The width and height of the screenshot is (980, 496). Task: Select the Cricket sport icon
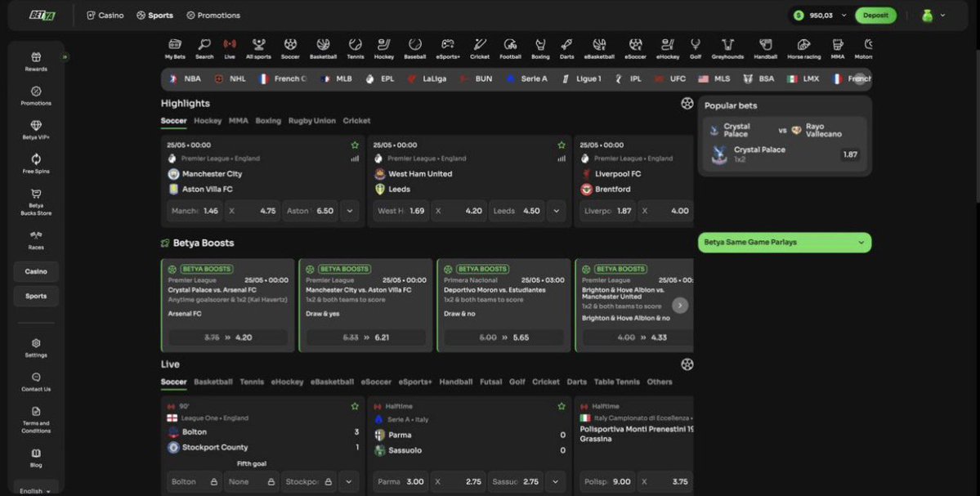[480, 49]
